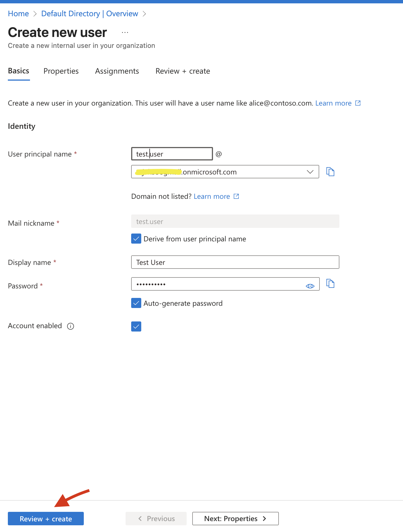Focus the User principal name field
Image resolution: width=403 pixels, height=532 pixels.
(x=172, y=154)
